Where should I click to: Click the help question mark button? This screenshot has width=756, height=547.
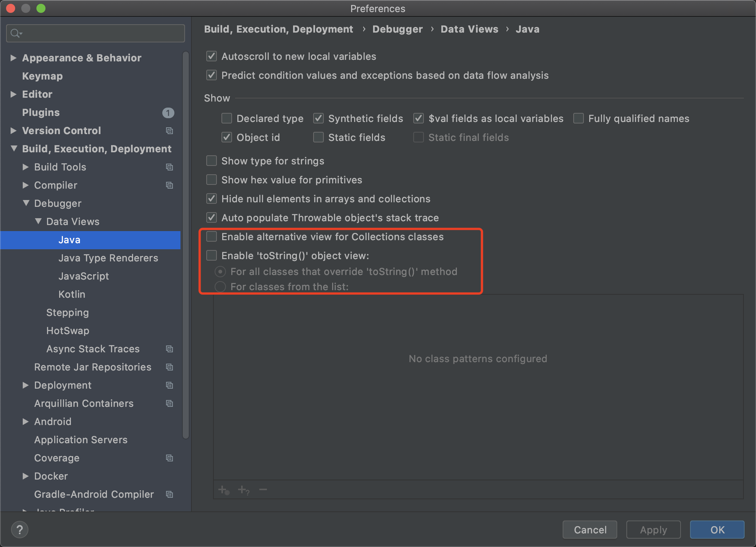[20, 530]
